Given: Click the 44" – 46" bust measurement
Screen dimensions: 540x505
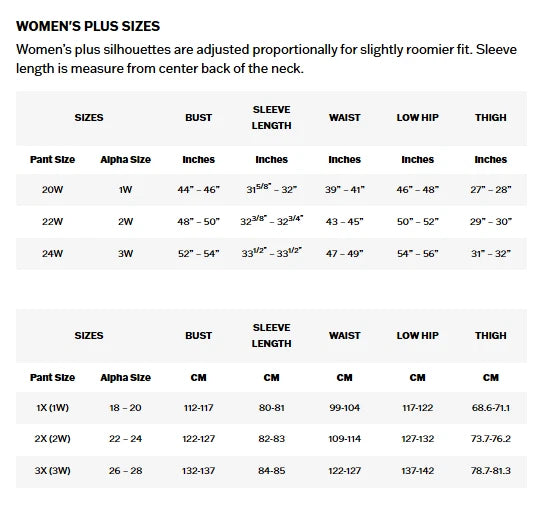Looking at the screenshot, I should coord(198,189).
